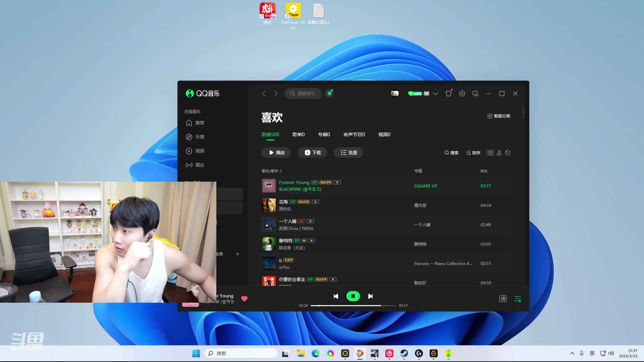Select the song 花海
The width and height of the screenshot is (644, 362).
point(283,202)
